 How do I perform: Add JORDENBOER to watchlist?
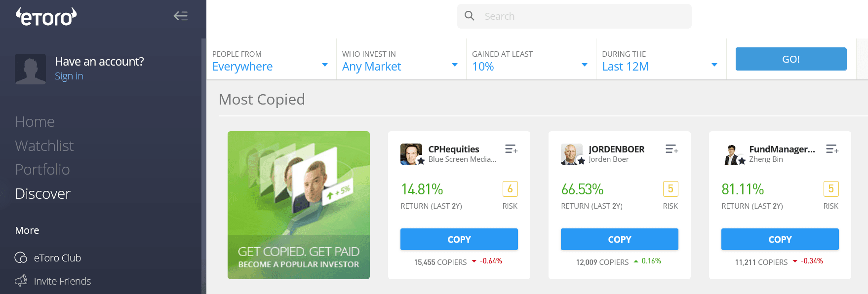(x=671, y=149)
